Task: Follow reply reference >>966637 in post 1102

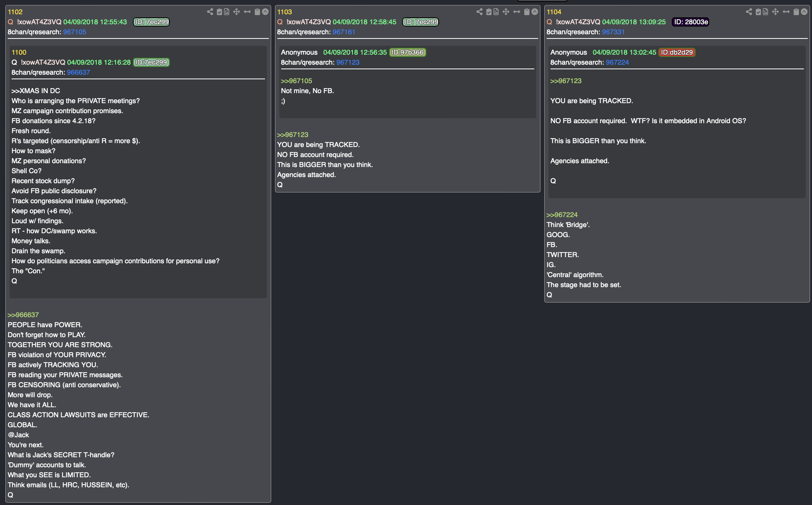Action: point(23,315)
